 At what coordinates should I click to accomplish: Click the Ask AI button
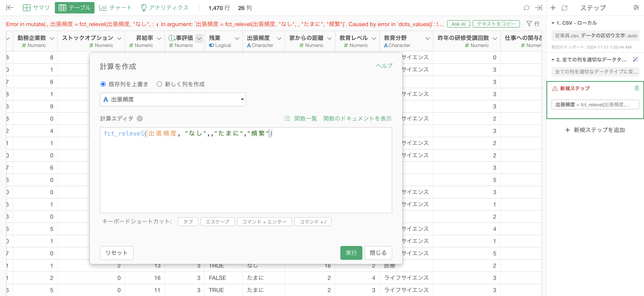(x=459, y=24)
